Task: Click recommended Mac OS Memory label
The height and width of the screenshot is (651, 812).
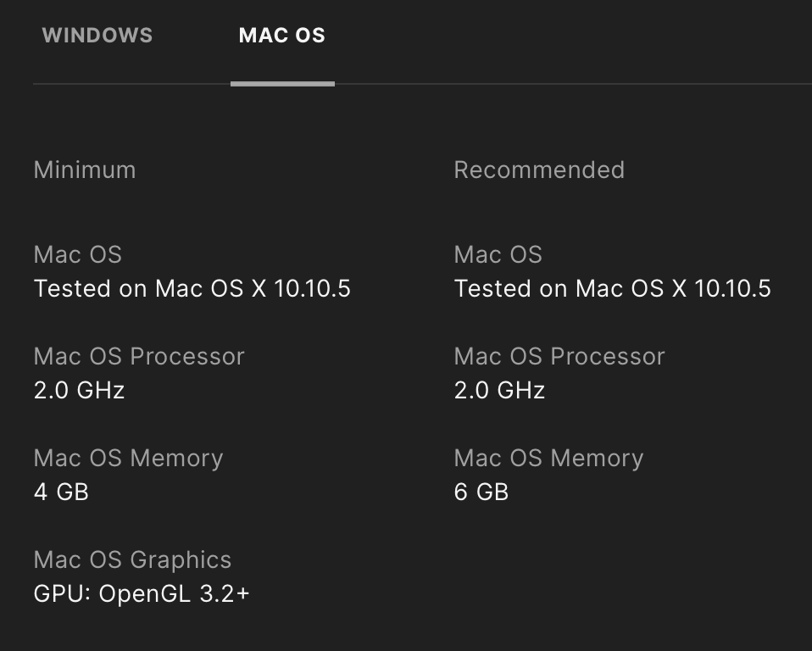Action: click(x=549, y=459)
